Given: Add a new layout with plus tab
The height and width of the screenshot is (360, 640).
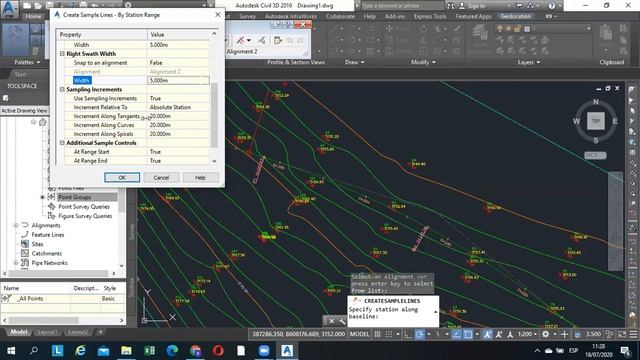Looking at the screenshot, I should pos(100,332).
